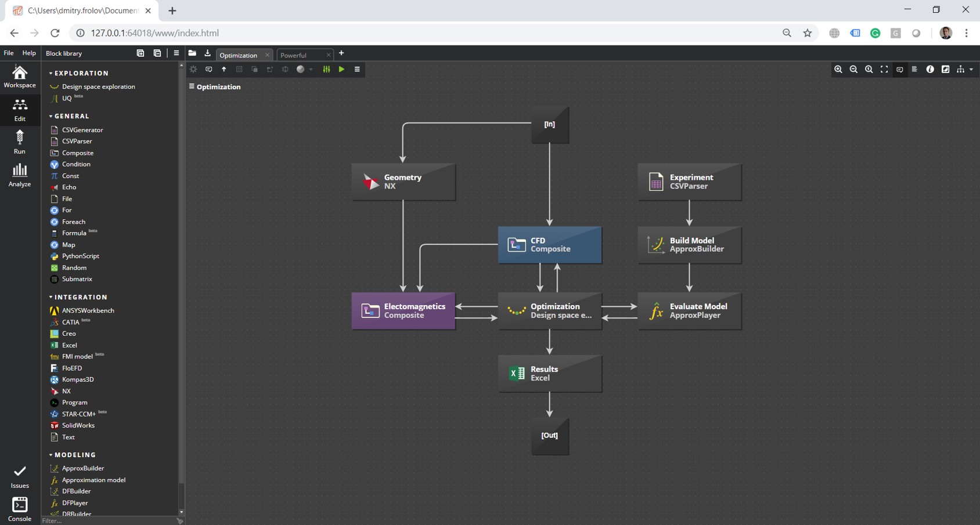Collapse the GENERAL section
980x525 pixels.
click(x=51, y=116)
